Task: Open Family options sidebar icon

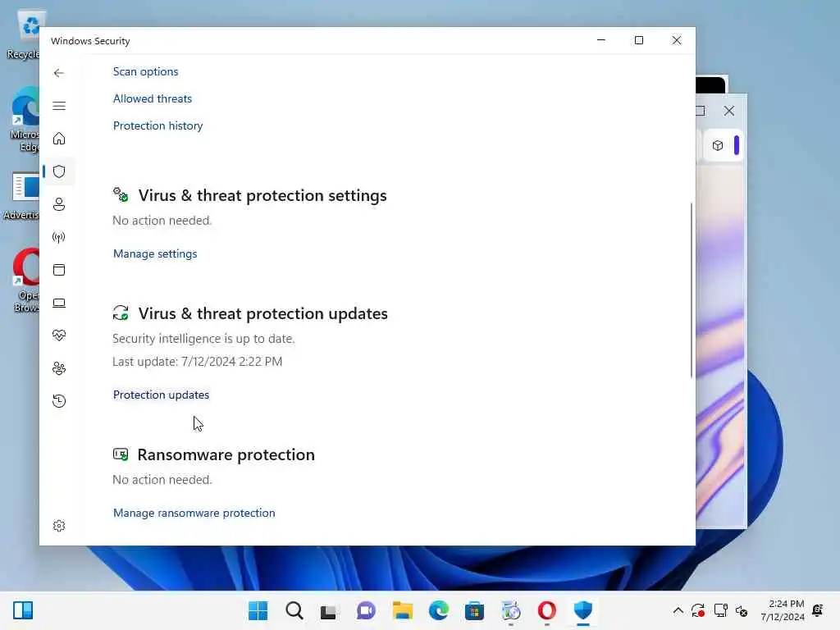Action: click(x=59, y=368)
